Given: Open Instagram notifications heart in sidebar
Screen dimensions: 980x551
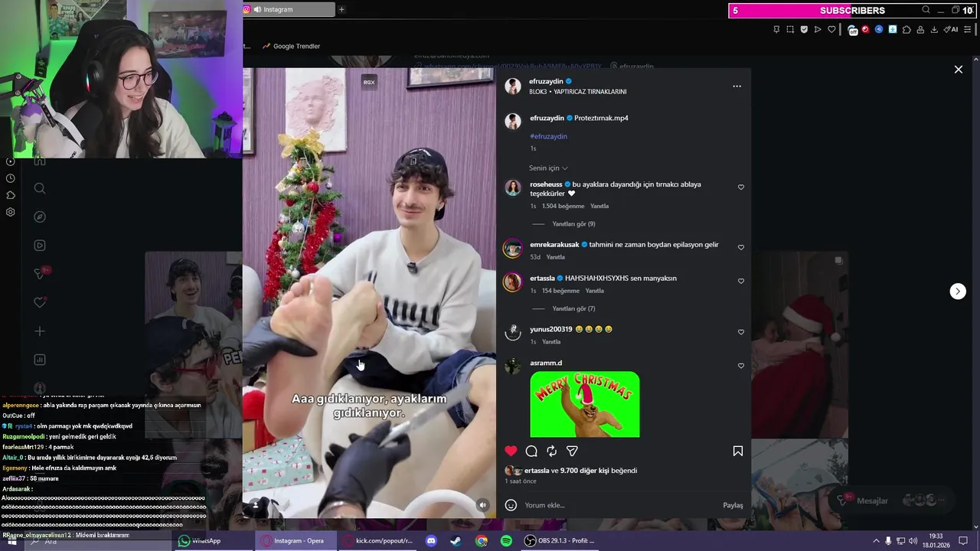Looking at the screenshot, I should 40,302.
